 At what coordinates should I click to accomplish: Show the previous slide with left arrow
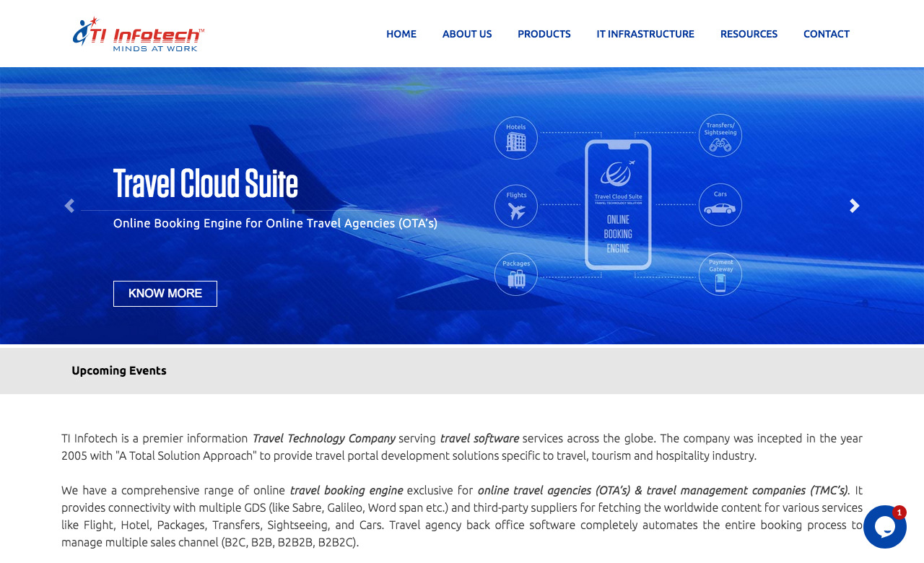click(x=69, y=206)
